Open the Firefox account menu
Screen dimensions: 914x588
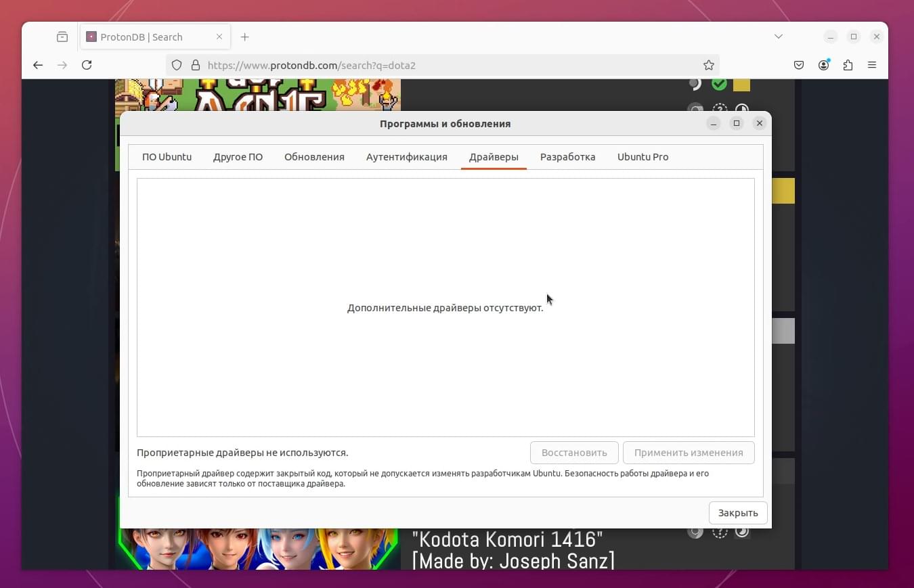point(823,65)
